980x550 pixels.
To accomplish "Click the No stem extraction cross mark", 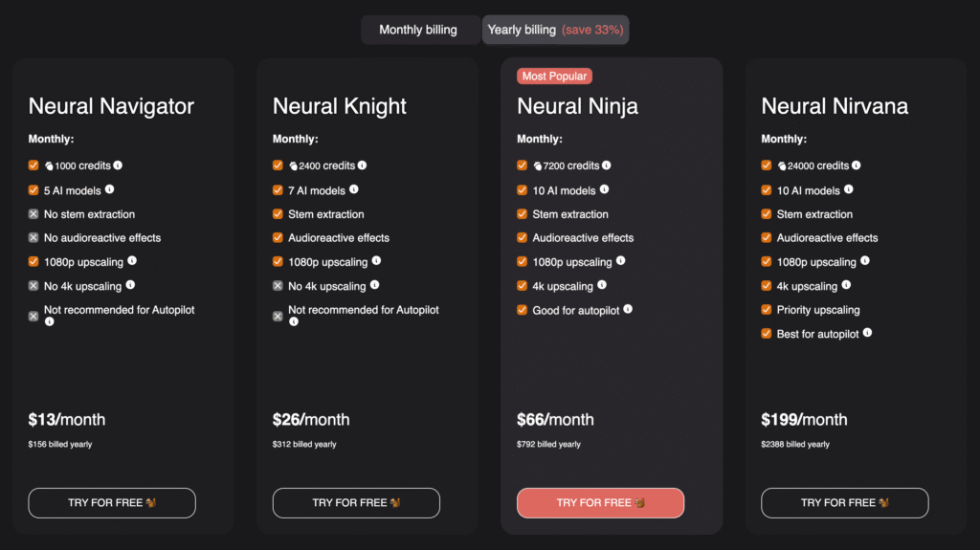I will click(33, 213).
